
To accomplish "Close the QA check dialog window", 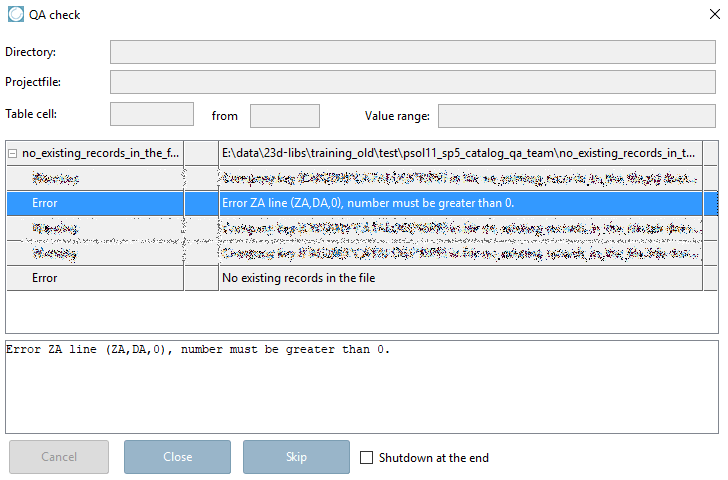I will (x=715, y=14).
